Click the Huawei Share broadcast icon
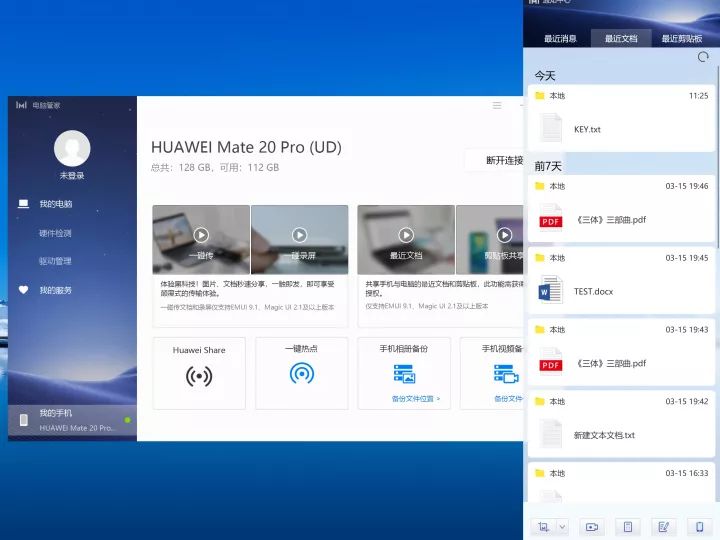Screen dimensions: 720x540 click(199, 376)
